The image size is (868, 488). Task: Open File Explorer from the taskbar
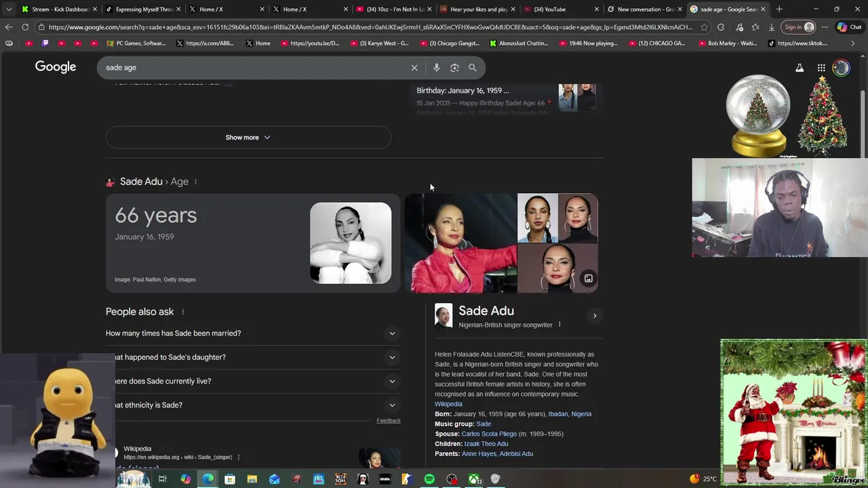(252, 479)
